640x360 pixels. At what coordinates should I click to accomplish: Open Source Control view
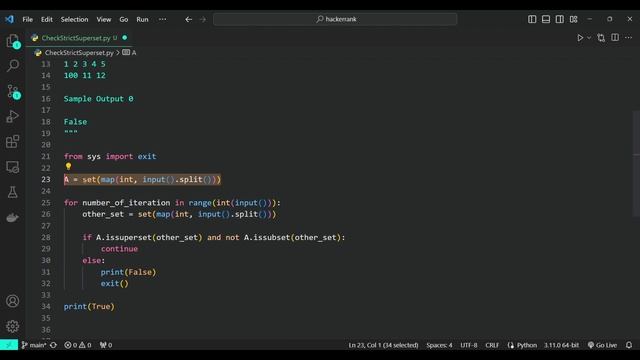13,91
